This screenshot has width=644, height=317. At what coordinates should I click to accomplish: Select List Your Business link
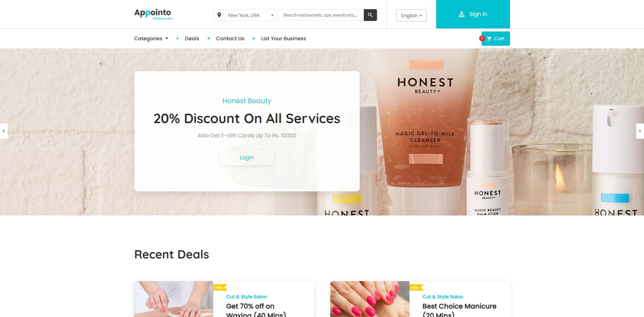284,39
